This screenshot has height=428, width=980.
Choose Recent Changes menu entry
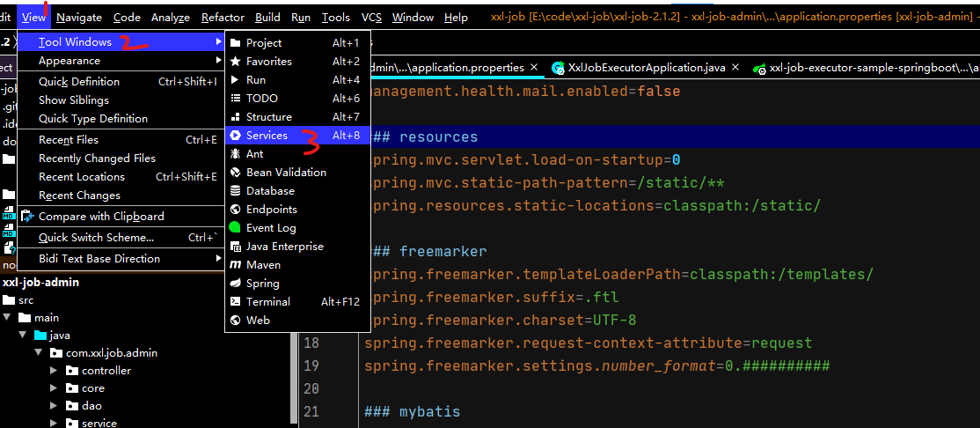click(121, 196)
